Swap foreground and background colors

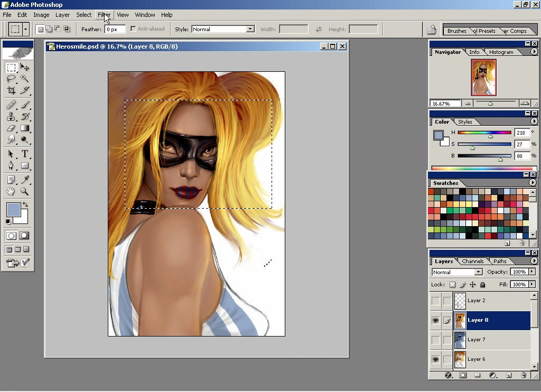[25, 204]
